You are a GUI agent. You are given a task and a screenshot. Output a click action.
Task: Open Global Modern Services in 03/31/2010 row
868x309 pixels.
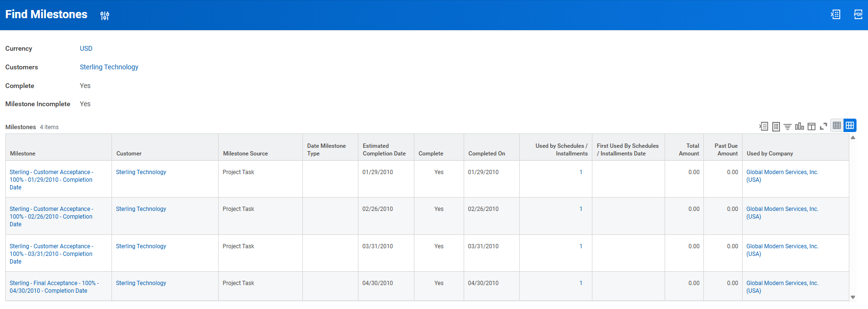[x=782, y=250]
